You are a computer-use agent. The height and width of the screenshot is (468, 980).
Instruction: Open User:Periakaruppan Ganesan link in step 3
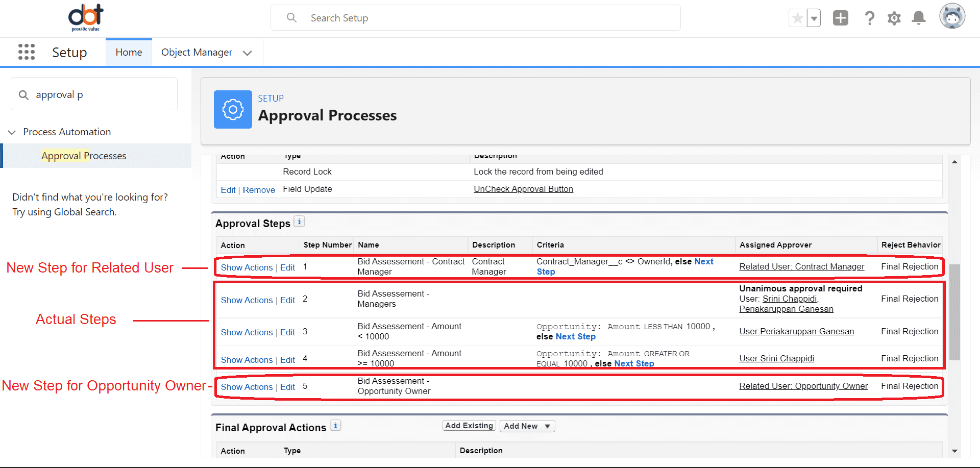click(796, 331)
